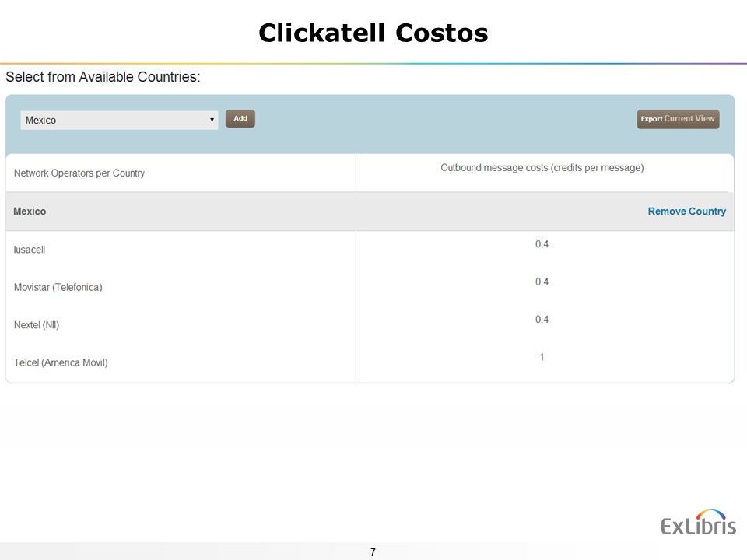Click the Telcel cost value 1
747x560 pixels.
[x=542, y=357]
